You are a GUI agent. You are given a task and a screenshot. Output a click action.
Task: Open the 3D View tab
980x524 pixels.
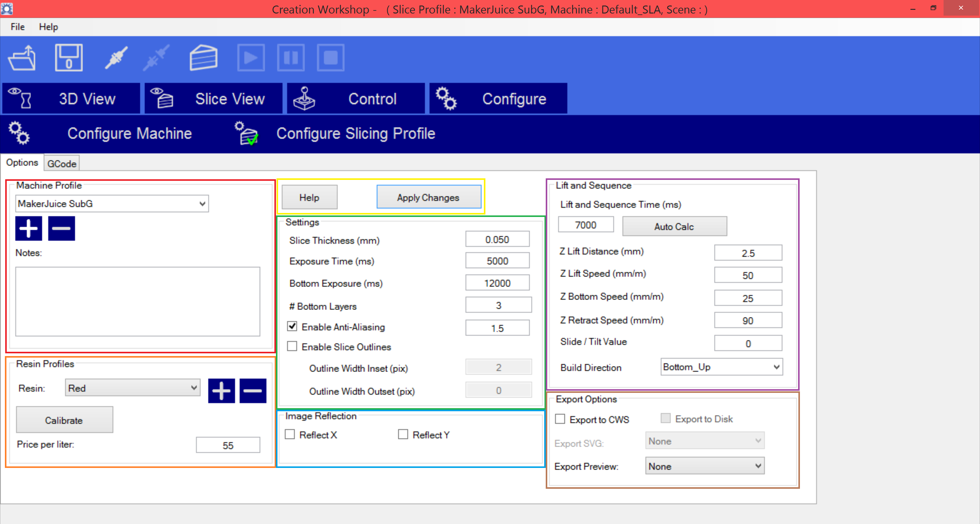click(x=71, y=99)
